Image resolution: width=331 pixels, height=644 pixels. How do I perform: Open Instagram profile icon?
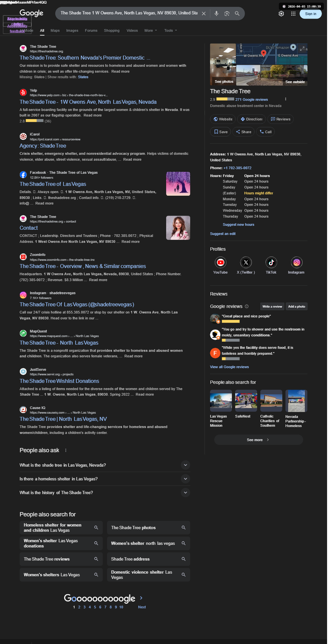[297, 262]
